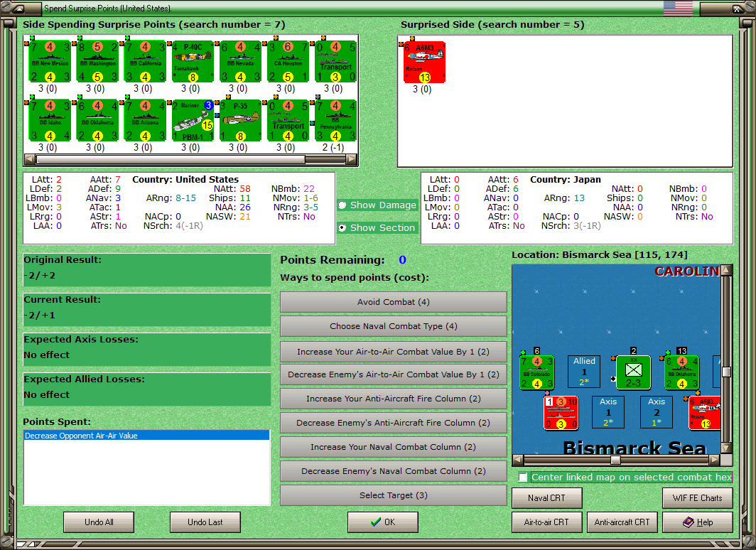Select the P-40C Tomahawk aircraft counter

[193, 61]
